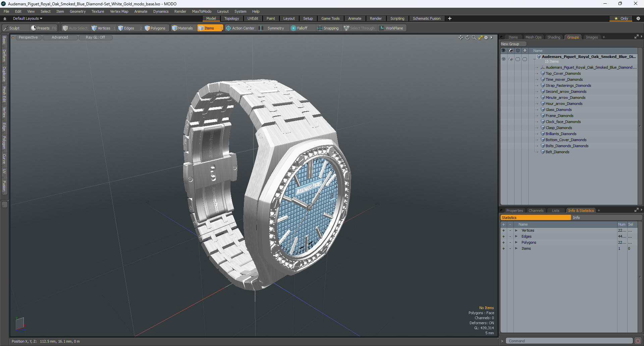The width and height of the screenshot is (644, 346).
Task: Click plus button on the Vertices row
Action: (503, 230)
